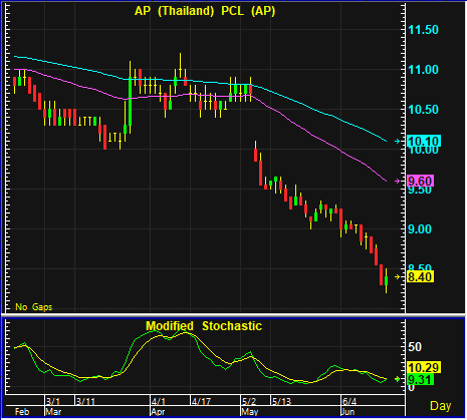
Task: Click the 3/1 date marker
Action: (x=53, y=401)
